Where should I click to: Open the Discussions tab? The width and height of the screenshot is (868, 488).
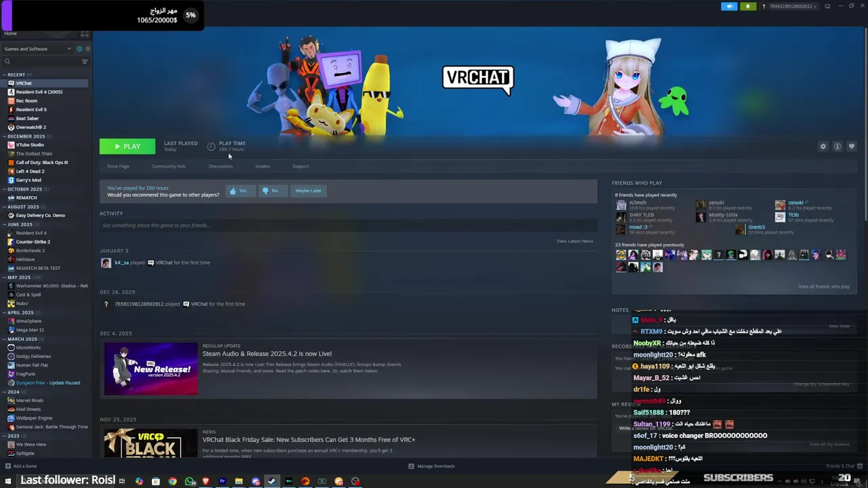[220, 166]
